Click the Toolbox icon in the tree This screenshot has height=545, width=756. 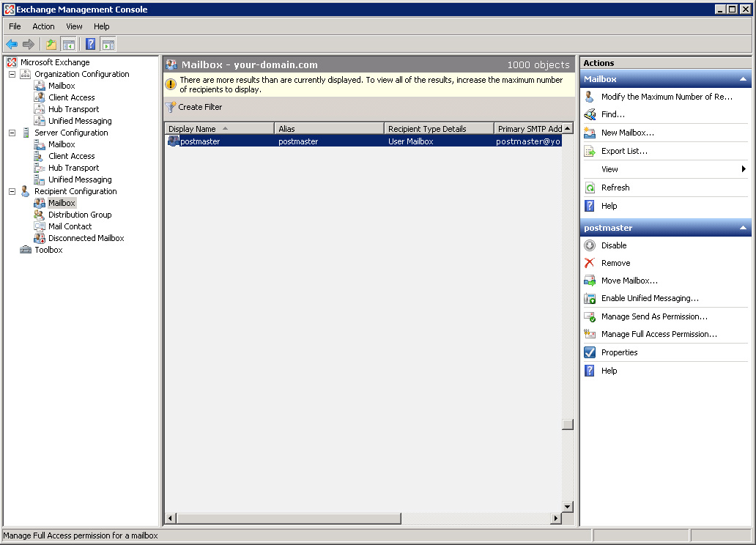[x=26, y=250]
